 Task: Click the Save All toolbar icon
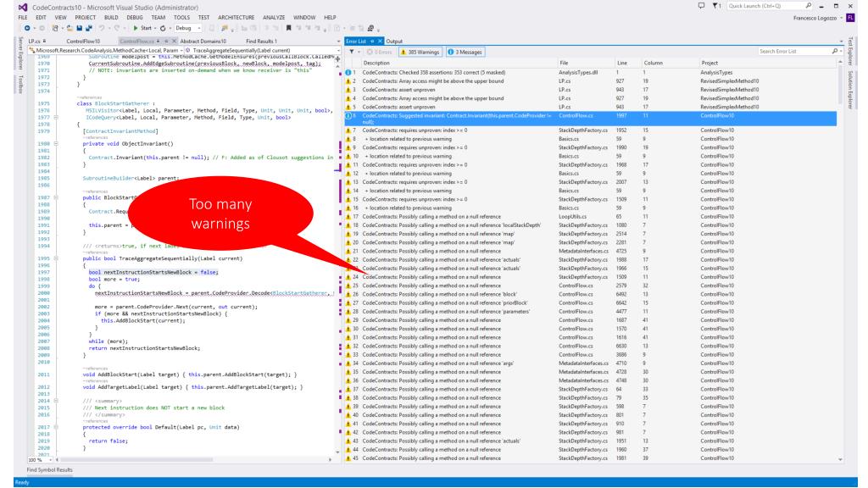[88, 28]
